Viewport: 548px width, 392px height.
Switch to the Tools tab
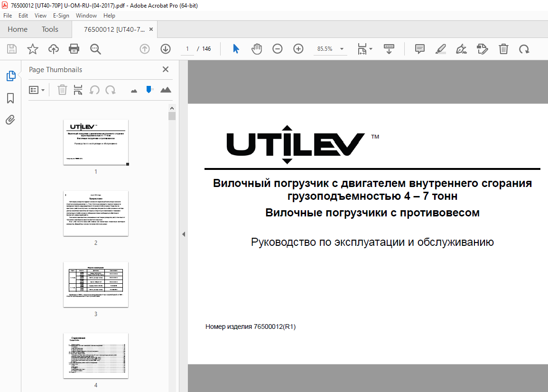pos(50,29)
